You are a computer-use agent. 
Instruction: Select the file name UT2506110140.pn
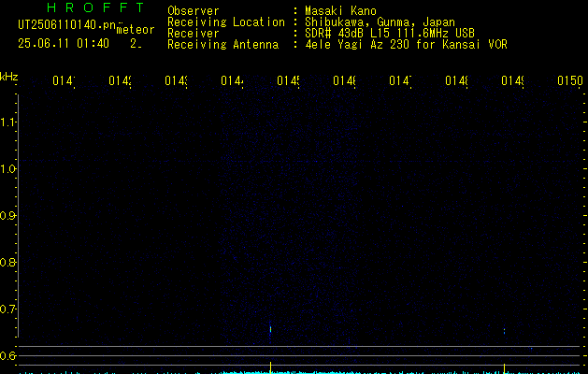point(67,25)
